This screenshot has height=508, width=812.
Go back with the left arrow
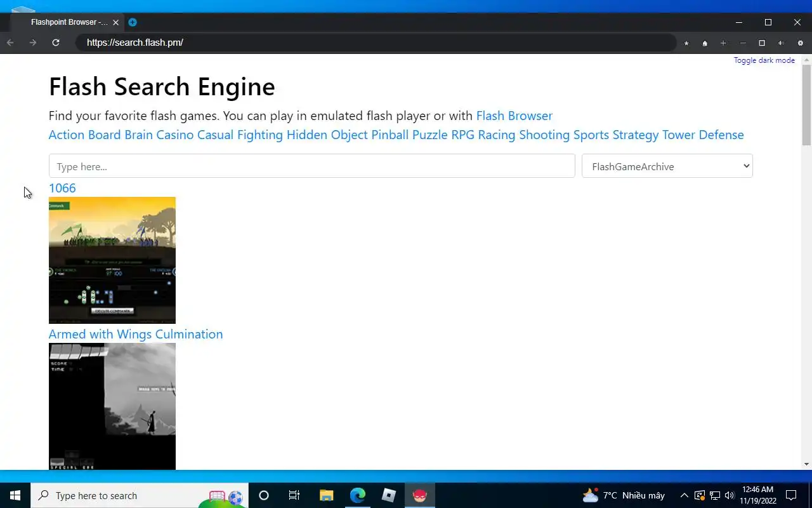10,43
